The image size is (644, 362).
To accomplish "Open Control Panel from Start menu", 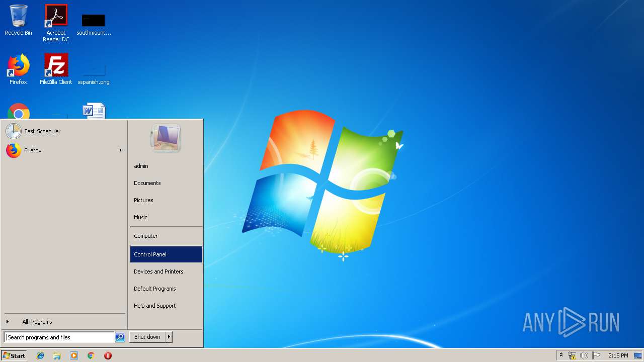I will [x=166, y=254].
